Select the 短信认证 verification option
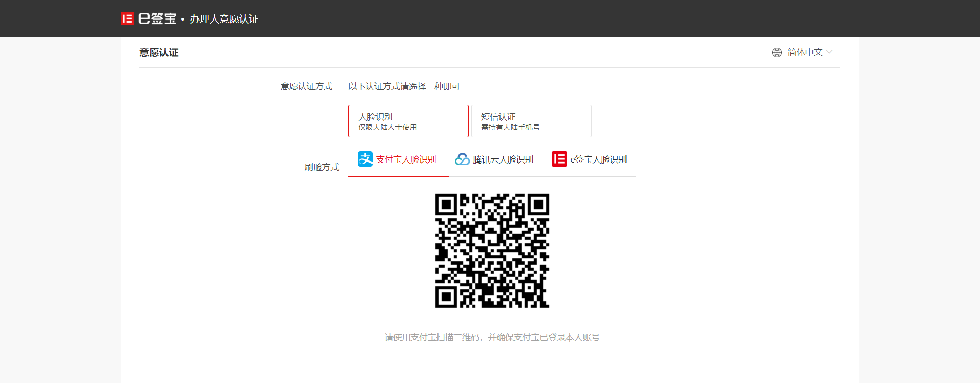Image resolution: width=980 pixels, height=383 pixels. [531, 121]
